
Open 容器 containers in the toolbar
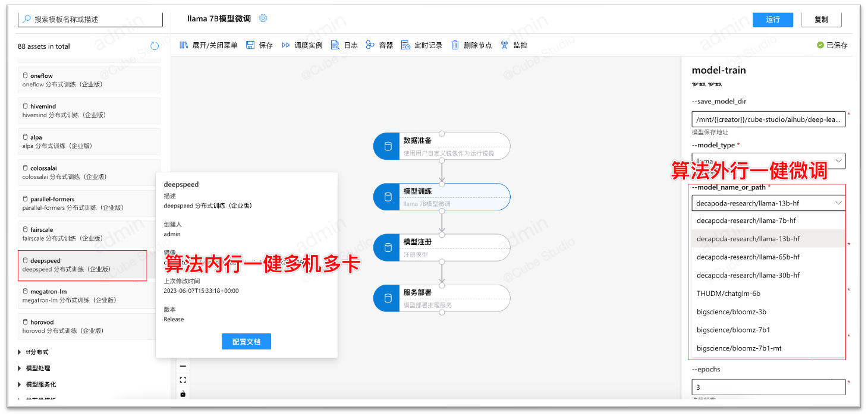pyautogui.click(x=370, y=45)
